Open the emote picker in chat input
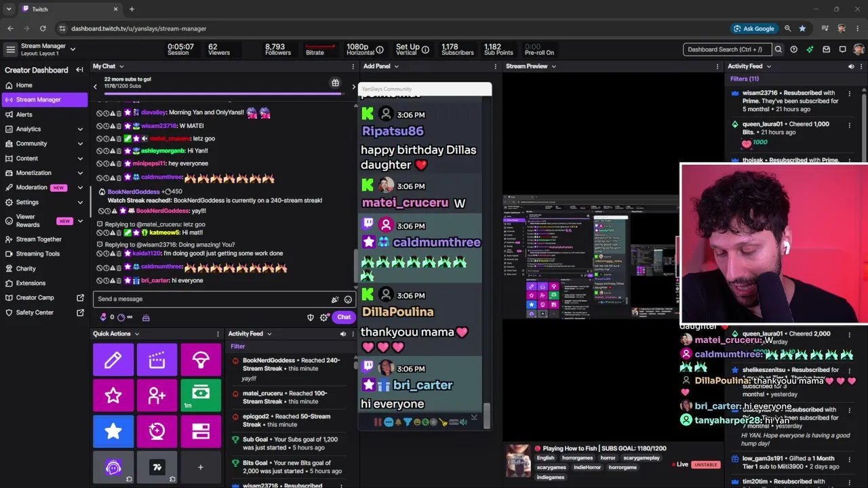868x488 pixels. click(348, 299)
